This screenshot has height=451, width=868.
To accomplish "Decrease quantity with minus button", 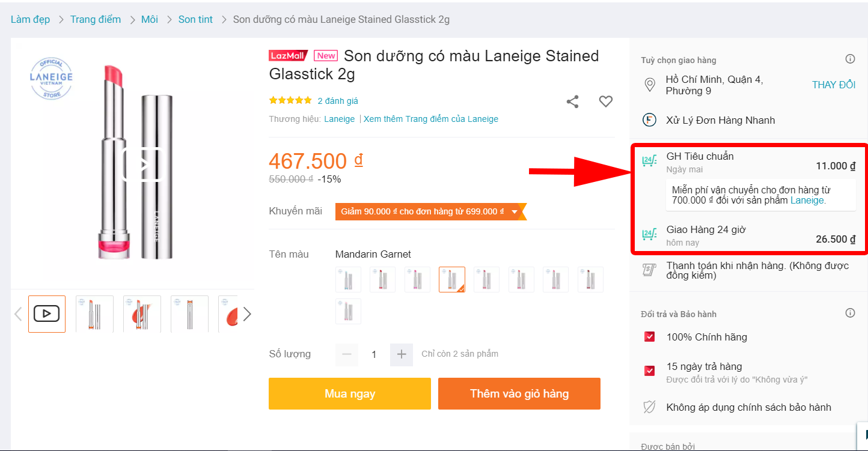I will tap(347, 354).
